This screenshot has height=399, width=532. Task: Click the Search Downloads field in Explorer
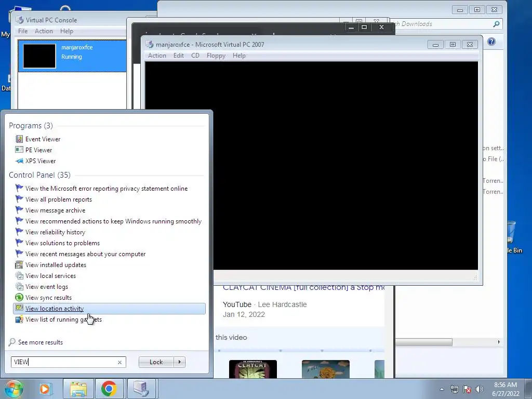(x=441, y=24)
